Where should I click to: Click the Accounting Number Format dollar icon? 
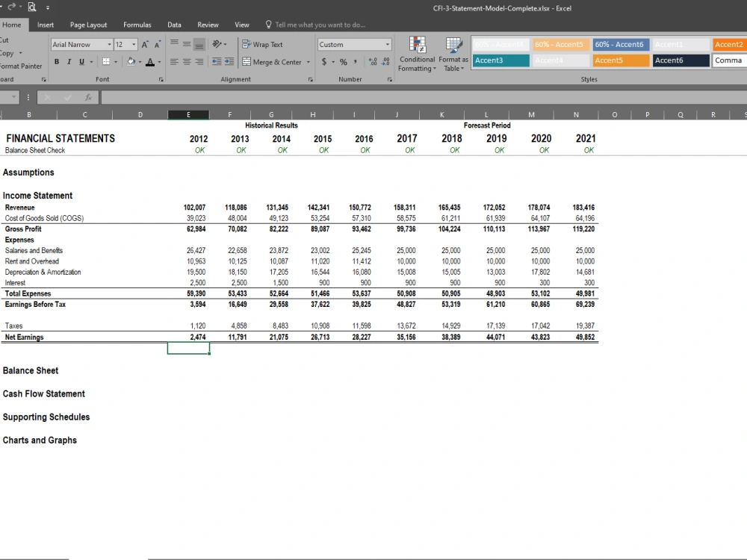(x=324, y=61)
